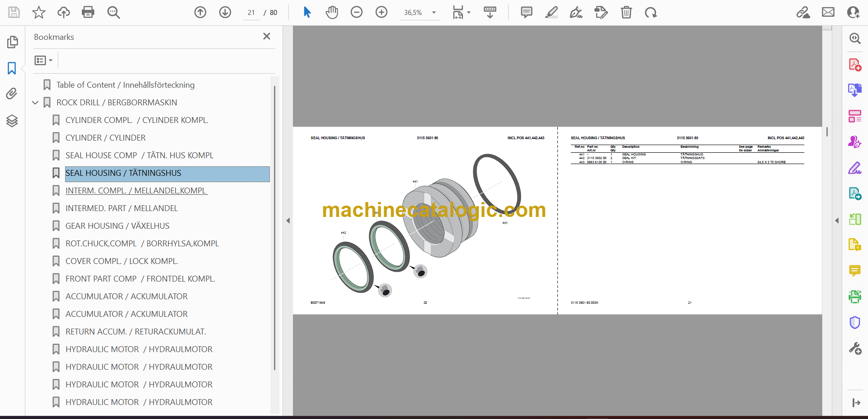Open ROT.CHUCK,COMPL bookmark
The width and height of the screenshot is (868, 419).
pos(142,244)
